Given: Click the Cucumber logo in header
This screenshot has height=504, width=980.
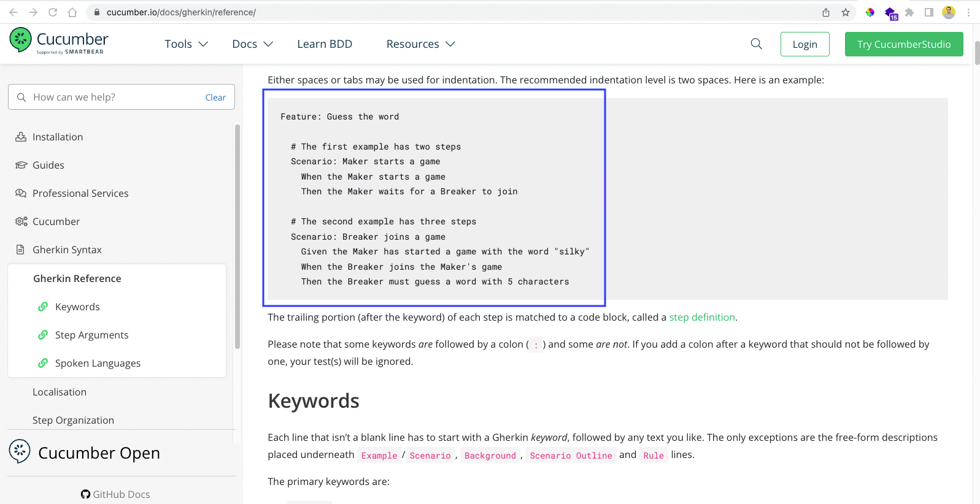Looking at the screenshot, I should pos(59,42).
